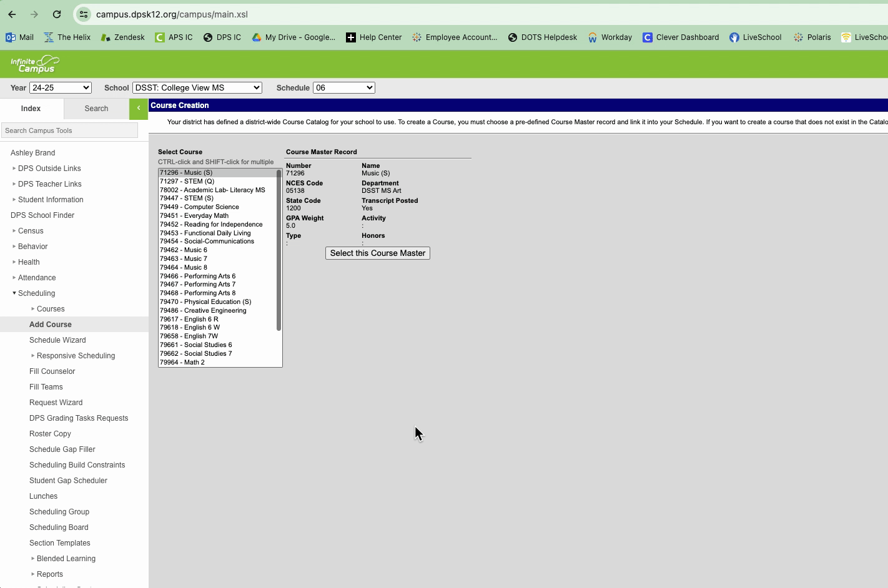888x588 pixels.
Task: Expand Courses under Scheduling
Action: [33, 309]
